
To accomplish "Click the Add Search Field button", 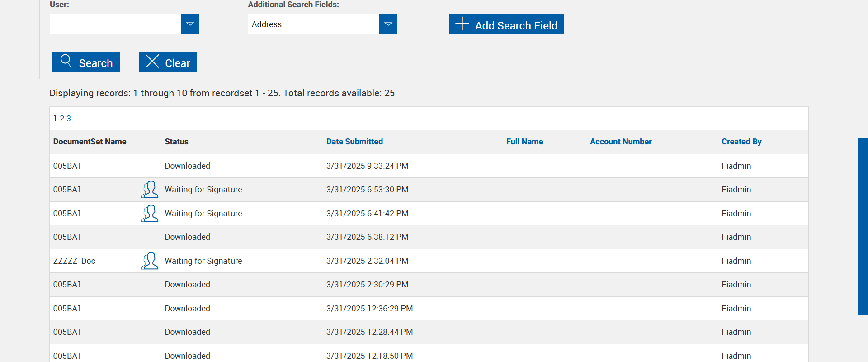I will pyautogui.click(x=506, y=24).
